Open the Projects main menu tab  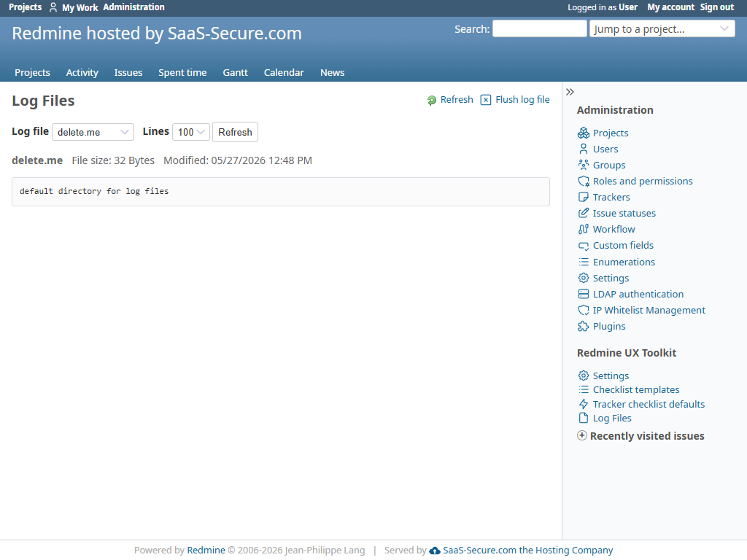point(32,72)
